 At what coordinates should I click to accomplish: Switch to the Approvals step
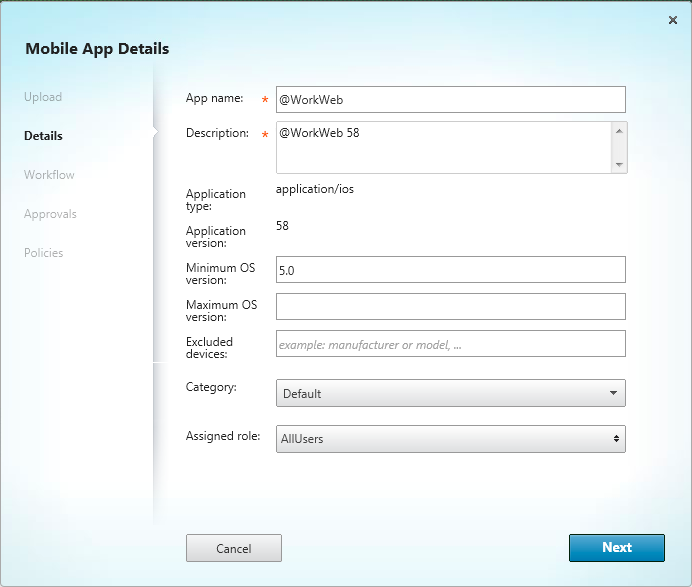click(50, 214)
